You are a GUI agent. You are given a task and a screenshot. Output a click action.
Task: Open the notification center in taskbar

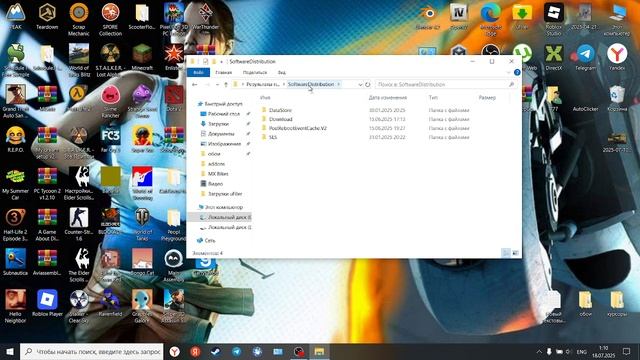click(x=627, y=351)
